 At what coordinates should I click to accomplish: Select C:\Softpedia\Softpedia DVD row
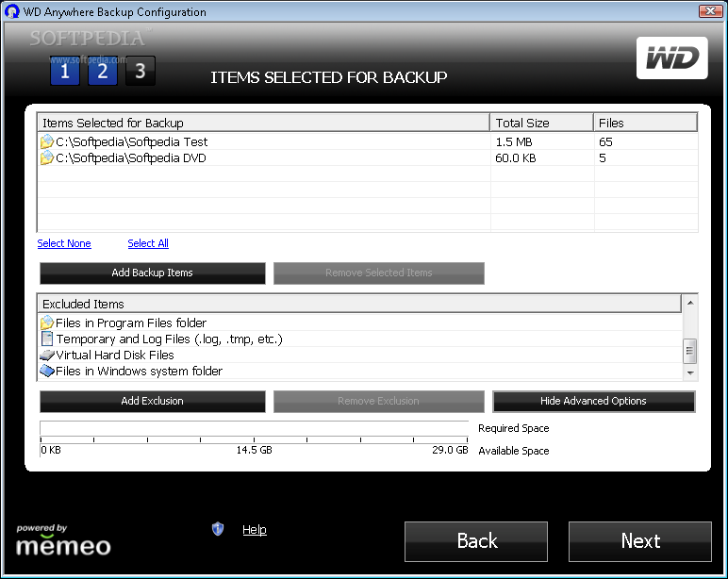coord(368,157)
